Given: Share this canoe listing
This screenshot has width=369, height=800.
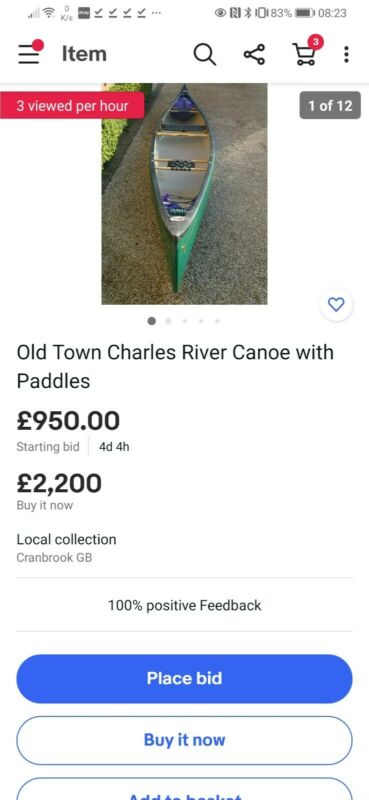Looking at the screenshot, I should tap(254, 54).
